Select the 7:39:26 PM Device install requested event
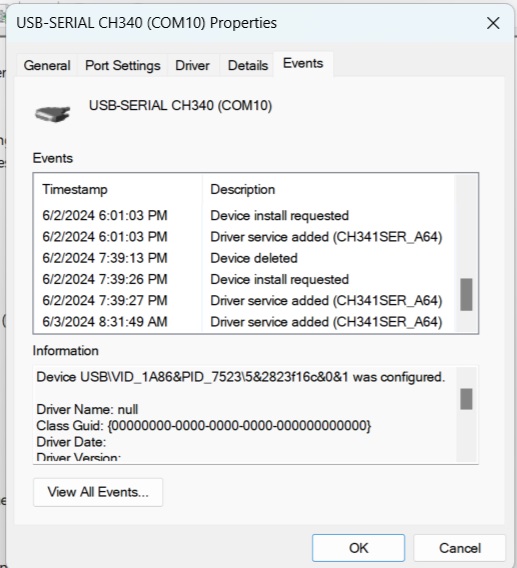The width and height of the screenshot is (517, 568). tap(243, 279)
